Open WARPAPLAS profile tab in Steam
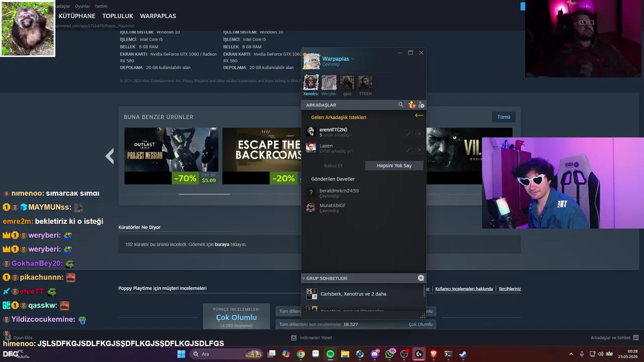644x362 pixels. coord(158,16)
